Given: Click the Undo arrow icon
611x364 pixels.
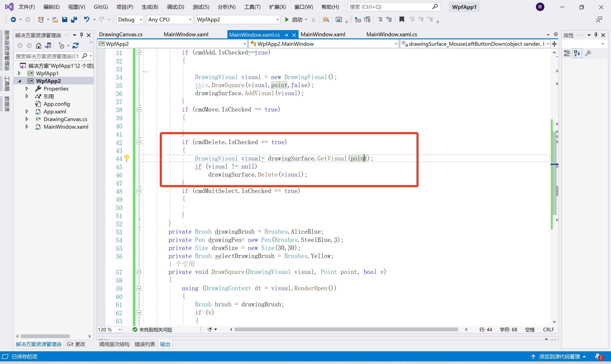Looking at the screenshot, I should pos(86,19).
